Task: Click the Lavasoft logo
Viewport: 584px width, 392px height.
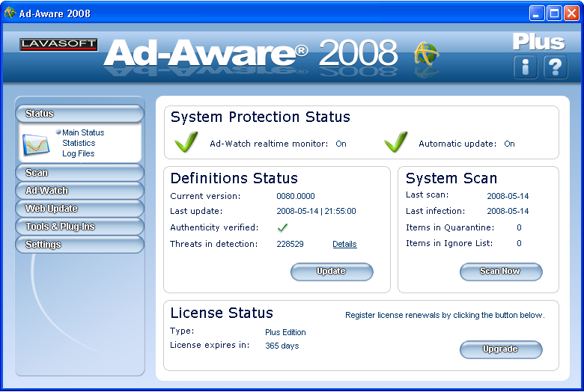Action: pos(58,44)
